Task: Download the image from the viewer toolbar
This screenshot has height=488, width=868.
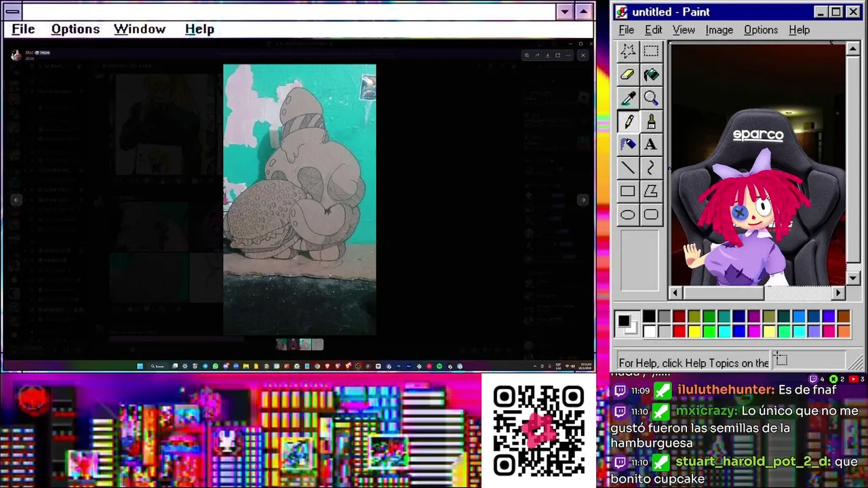Action: (548, 56)
